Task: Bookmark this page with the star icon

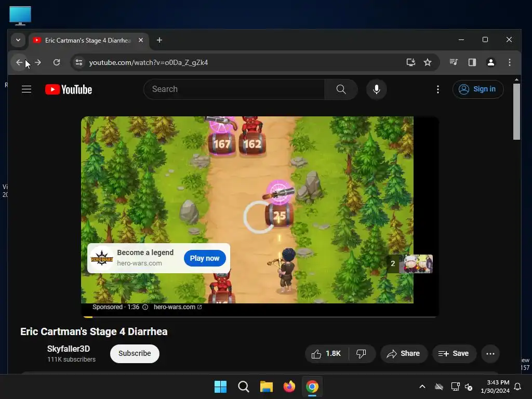Action: click(x=428, y=62)
